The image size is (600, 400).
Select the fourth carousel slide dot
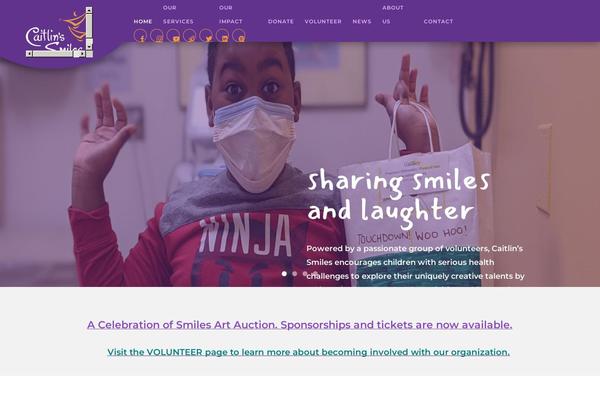(315, 274)
